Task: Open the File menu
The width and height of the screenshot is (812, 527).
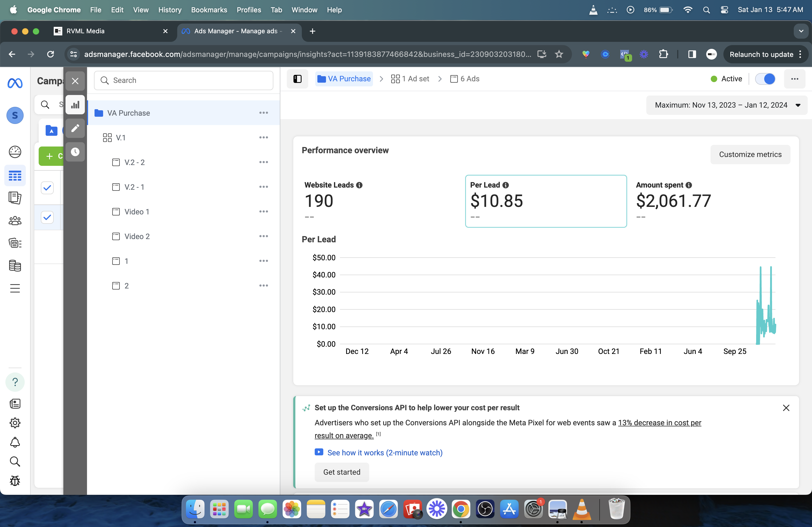Action: pos(96,10)
